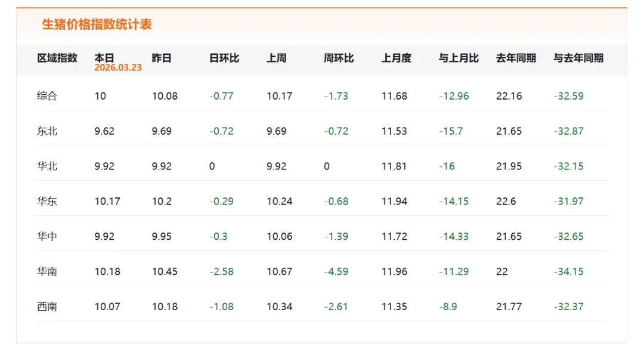644x362 pixels.
Task: Click the 本日 column header
Action: (104, 58)
